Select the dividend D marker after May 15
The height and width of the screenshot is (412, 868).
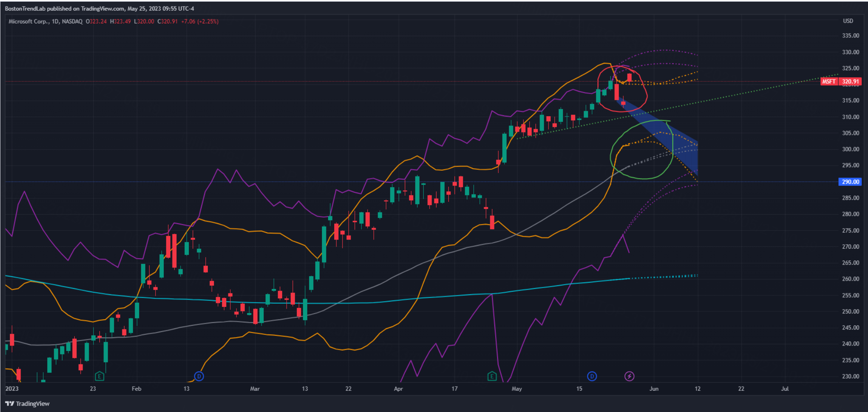[592, 376]
